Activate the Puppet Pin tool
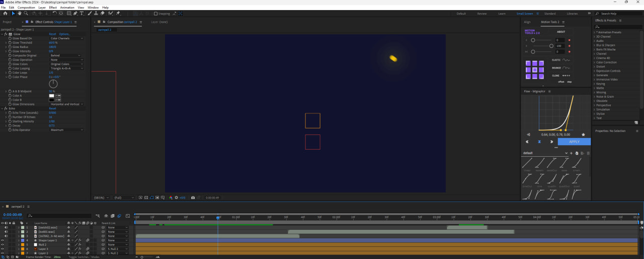Viewport: 644px width, 259px height. pyautogui.click(x=118, y=14)
